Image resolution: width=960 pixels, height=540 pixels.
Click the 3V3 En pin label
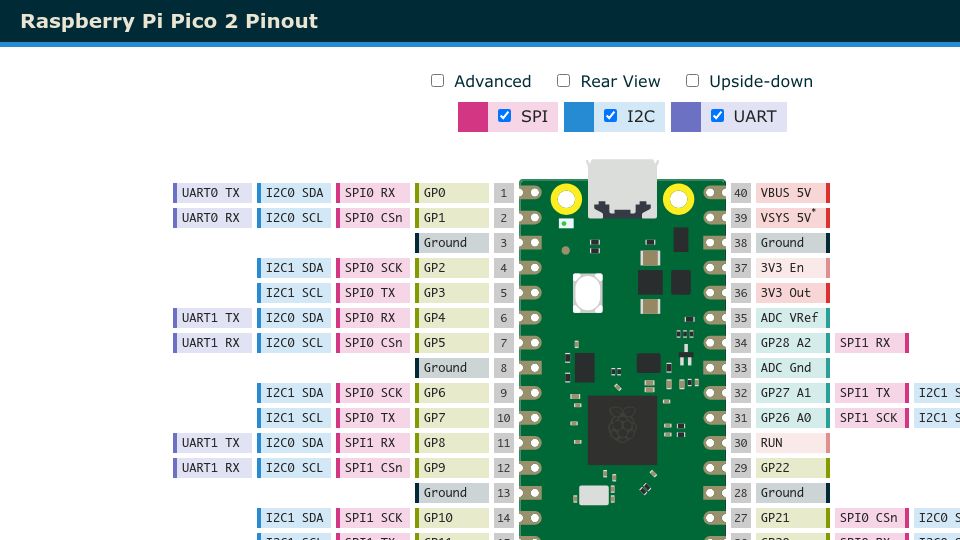click(x=793, y=268)
